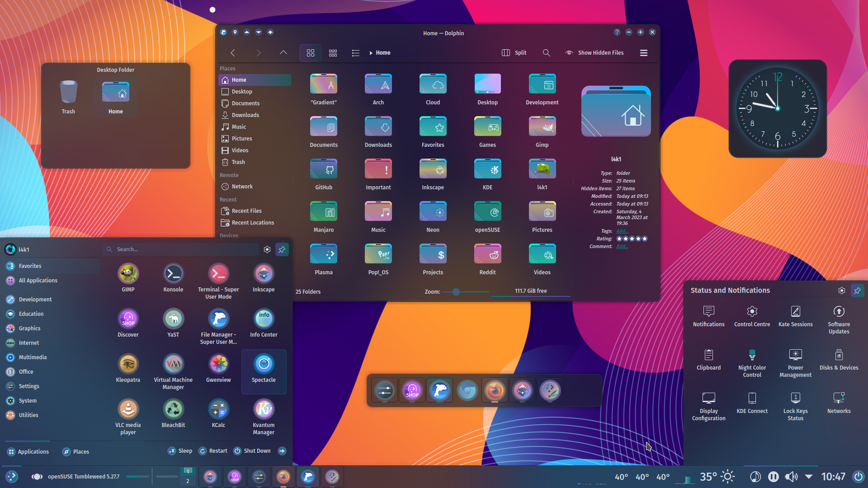Launch KCalc calculator
Screen dimensions: 868x488
(x=218, y=409)
